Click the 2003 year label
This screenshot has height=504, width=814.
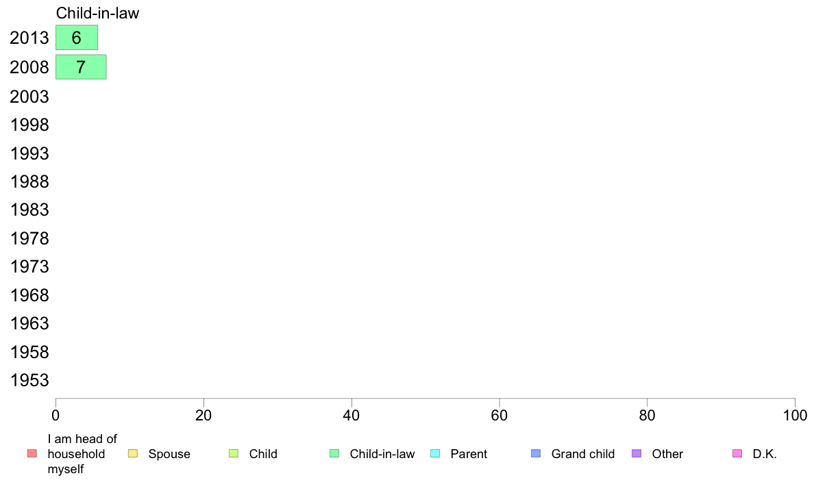pos(29,97)
